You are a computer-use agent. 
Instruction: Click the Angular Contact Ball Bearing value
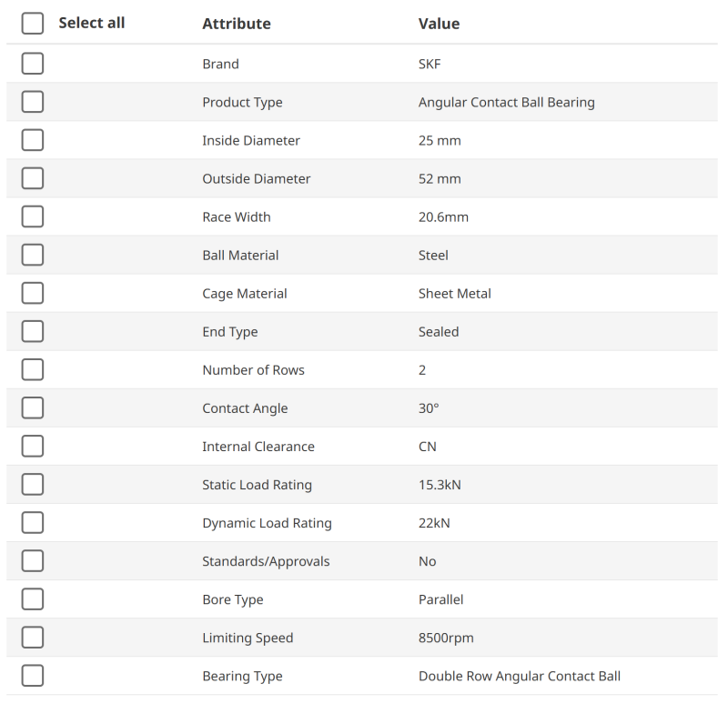[506, 103]
